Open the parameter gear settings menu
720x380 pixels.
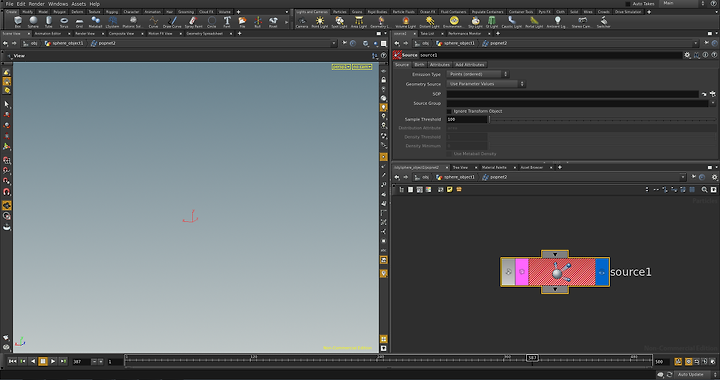point(687,55)
